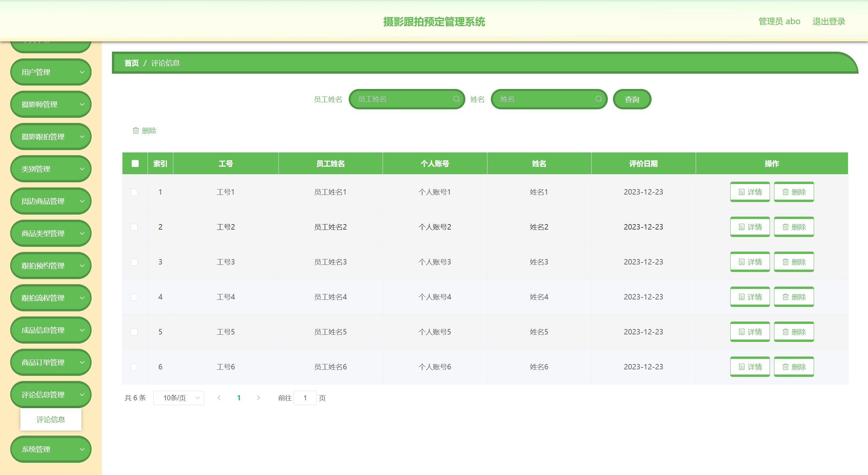Select the checkbox for row 工号5

(134, 332)
